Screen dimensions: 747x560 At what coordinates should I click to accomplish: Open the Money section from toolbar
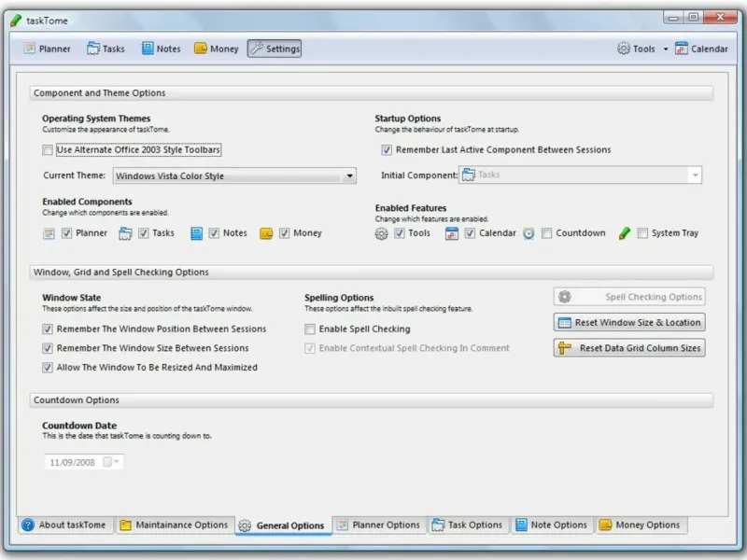[217, 49]
